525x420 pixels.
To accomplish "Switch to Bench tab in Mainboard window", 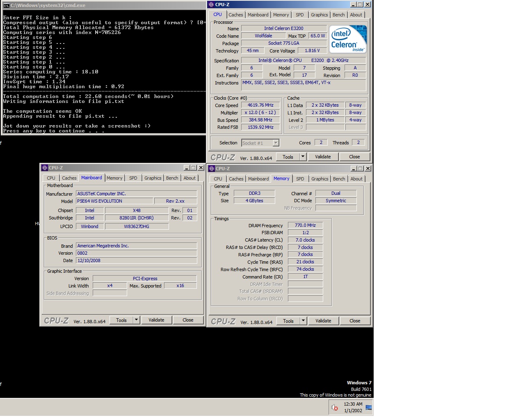I will pos(172,178).
